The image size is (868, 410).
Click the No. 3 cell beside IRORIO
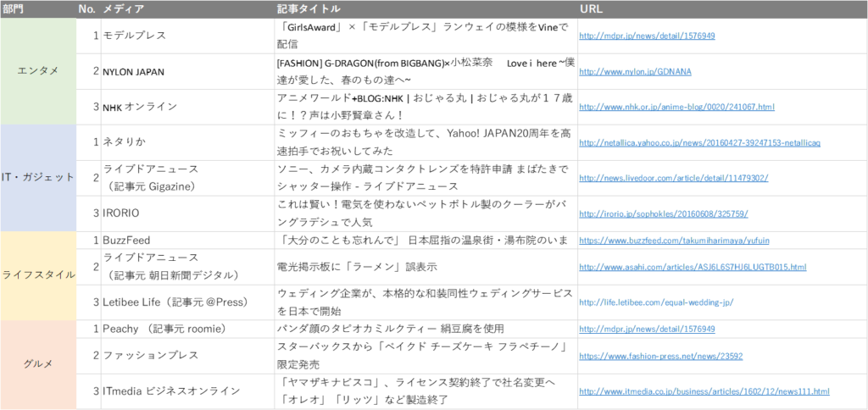coord(88,213)
